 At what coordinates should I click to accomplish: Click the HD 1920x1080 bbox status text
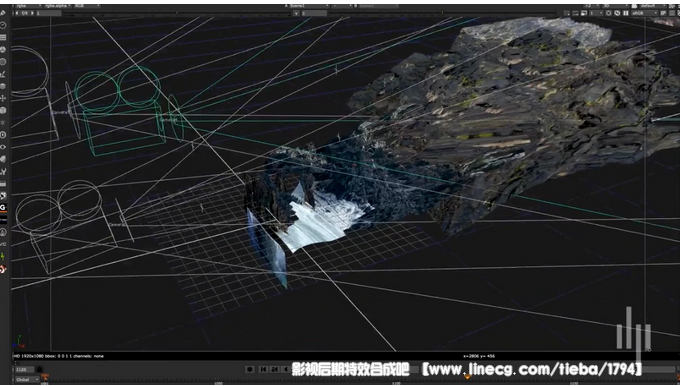[x=59, y=356]
